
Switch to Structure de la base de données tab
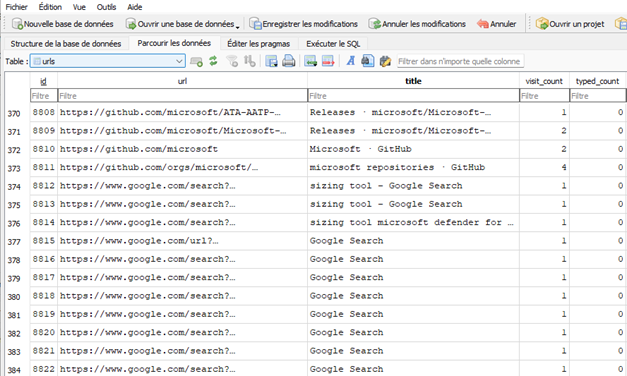coord(66,44)
